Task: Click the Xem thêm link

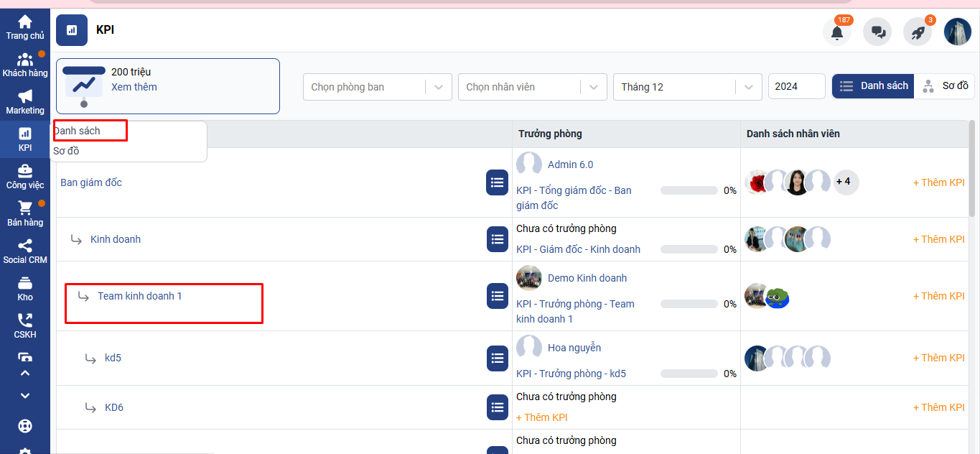Action: pos(134,87)
